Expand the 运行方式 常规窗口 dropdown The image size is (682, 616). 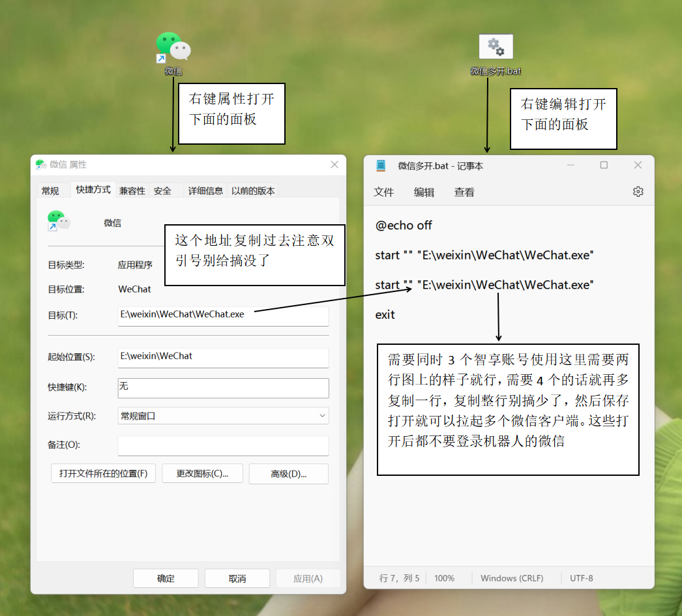point(223,416)
